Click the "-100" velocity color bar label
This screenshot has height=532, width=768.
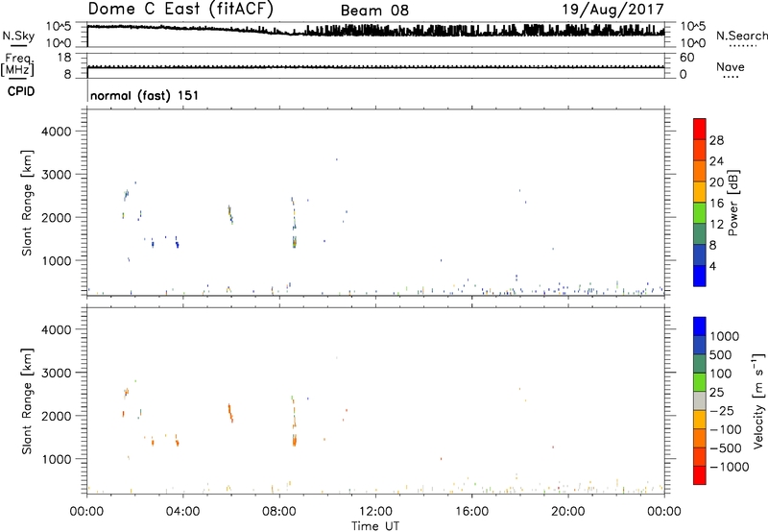click(x=726, y=429)
